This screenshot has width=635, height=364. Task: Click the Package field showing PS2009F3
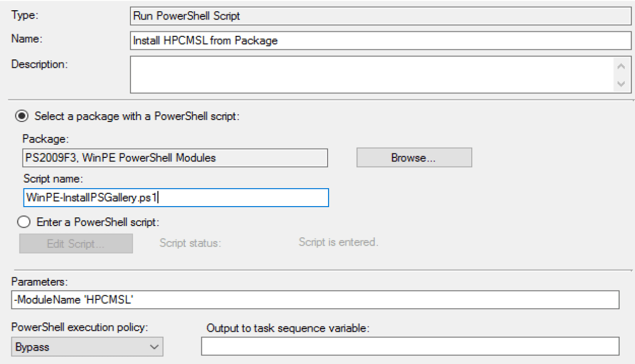[175, 158]
